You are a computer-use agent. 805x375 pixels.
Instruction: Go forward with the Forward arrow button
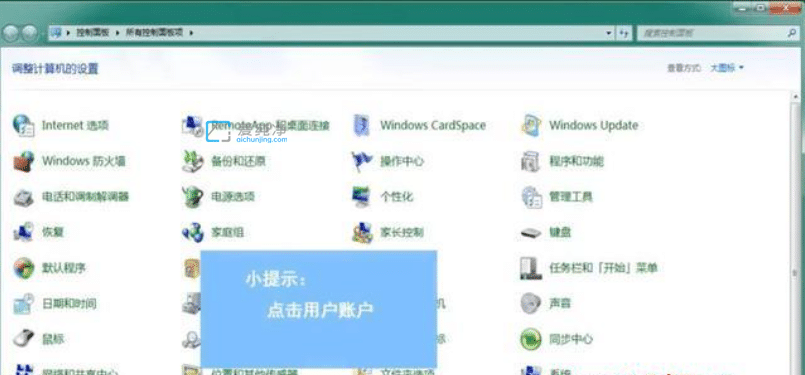coord(31,33)
